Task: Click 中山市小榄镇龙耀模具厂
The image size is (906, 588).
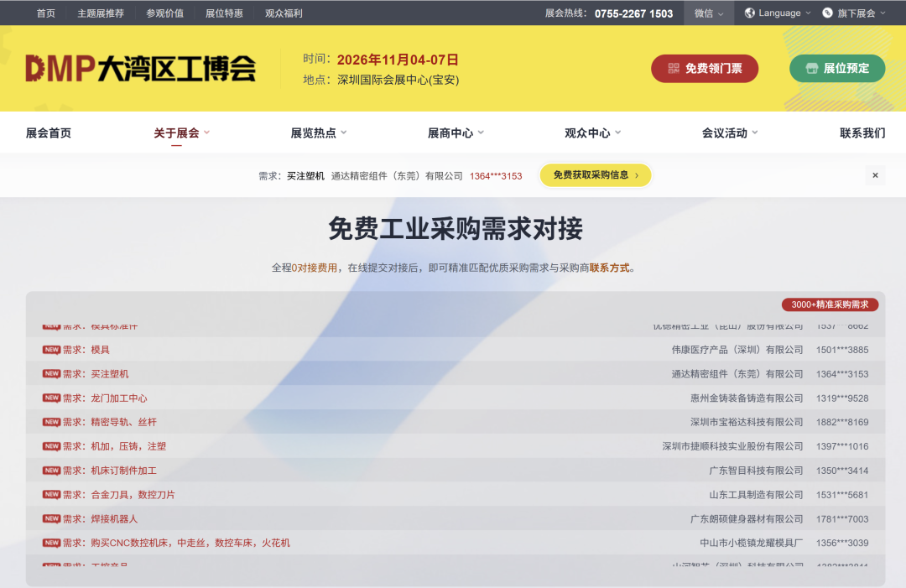Action: (751, 543)
